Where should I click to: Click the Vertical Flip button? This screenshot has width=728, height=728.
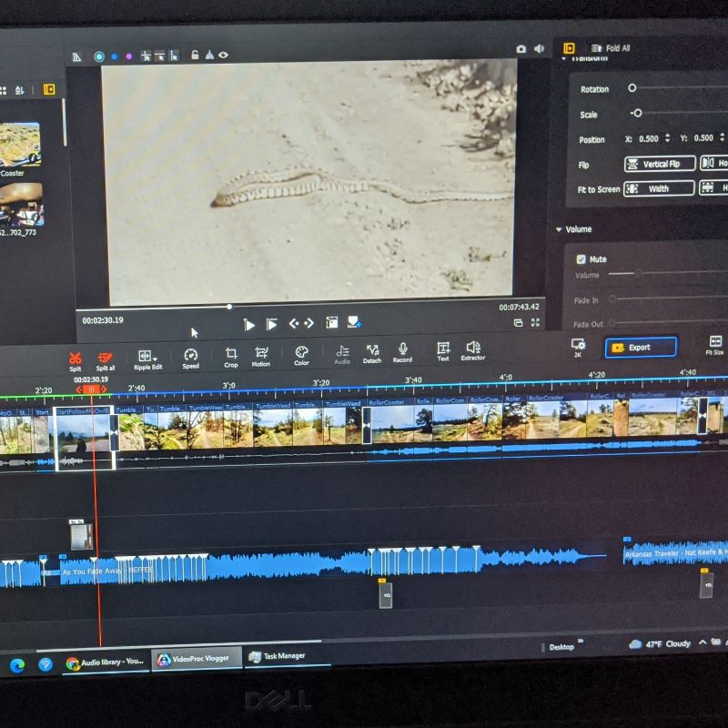tap(659, 164)
